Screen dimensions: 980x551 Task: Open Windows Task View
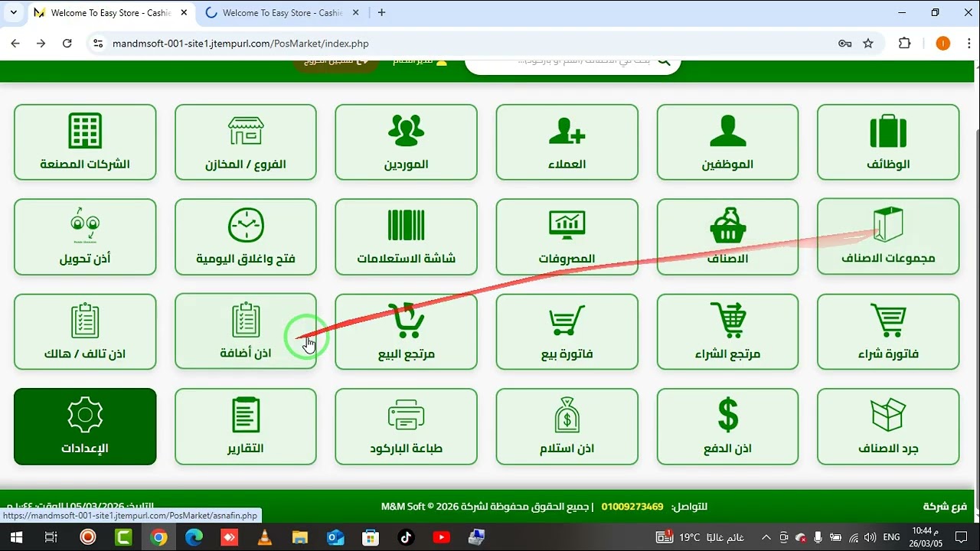tap(51, 537)
